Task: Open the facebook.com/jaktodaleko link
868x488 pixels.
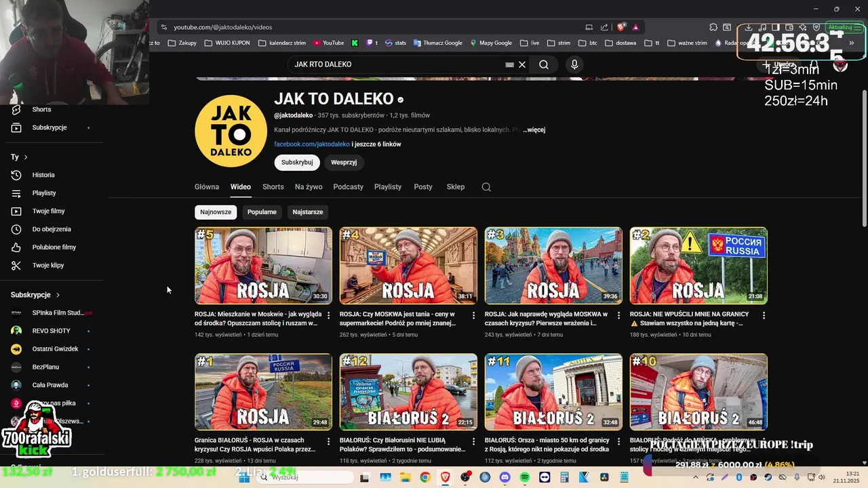Action: pos(312,144)
